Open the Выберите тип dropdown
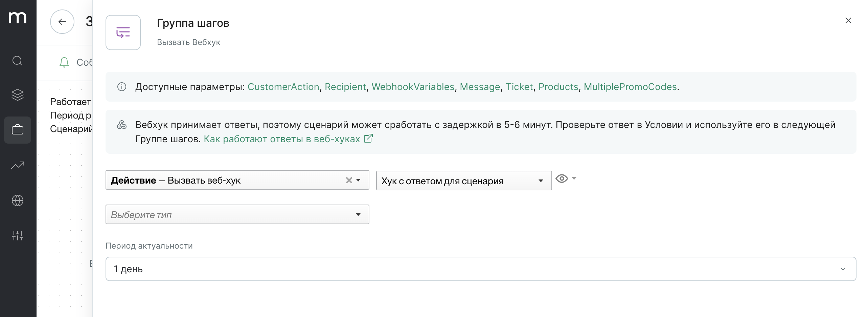This screenshot has height=317, width=868. click(x=237, y=214)
